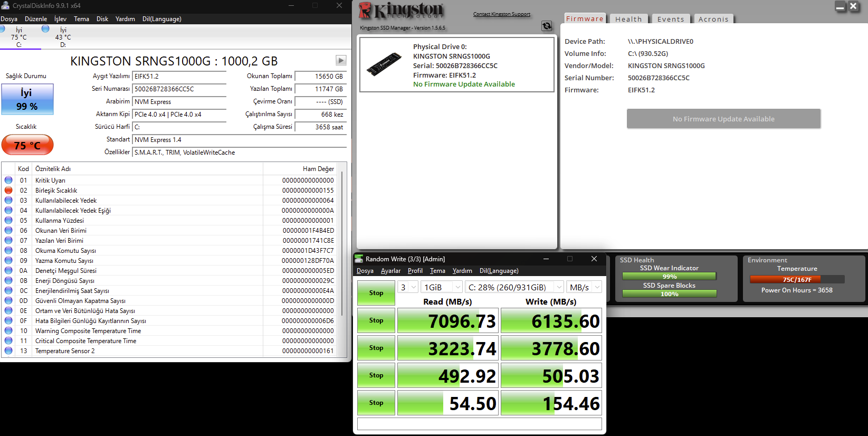
Task: Select status icon beside Kullanılabilecek Yedek row 03
Action: (x=8, y=200)
